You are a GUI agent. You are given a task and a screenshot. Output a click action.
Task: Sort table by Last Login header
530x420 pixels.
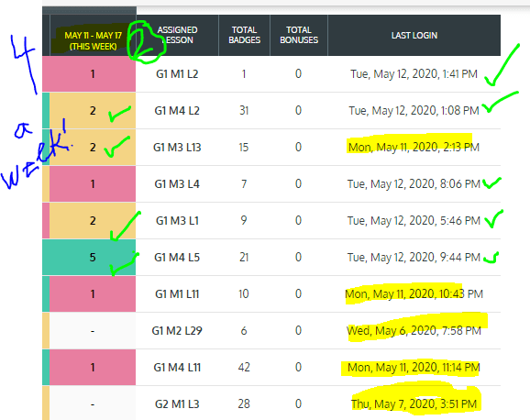(x=414, y=35)
